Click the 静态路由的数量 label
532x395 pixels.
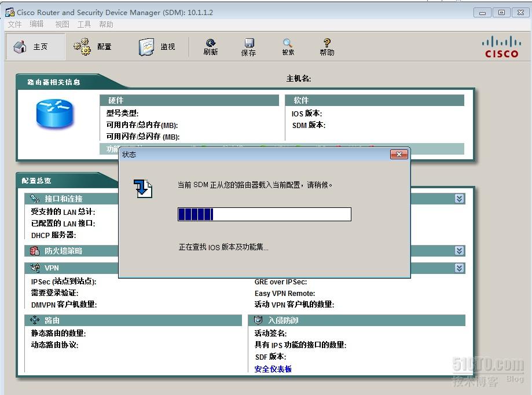(x=58, y=333)
